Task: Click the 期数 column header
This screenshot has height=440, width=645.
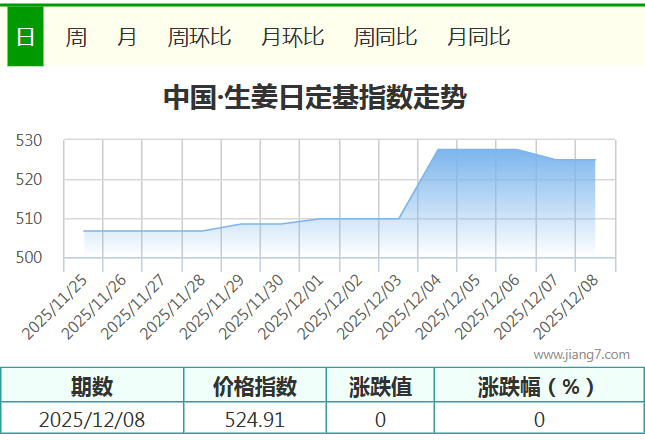Action: (92, 386)
